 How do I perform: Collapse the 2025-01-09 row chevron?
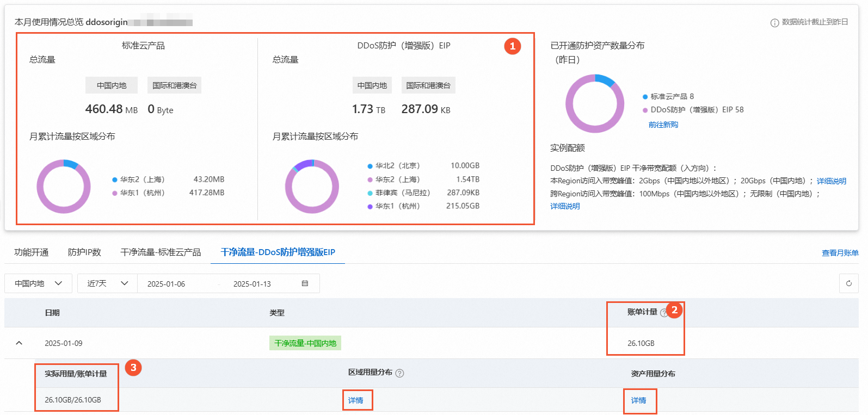pyautogui.click(x=19, y=343)
